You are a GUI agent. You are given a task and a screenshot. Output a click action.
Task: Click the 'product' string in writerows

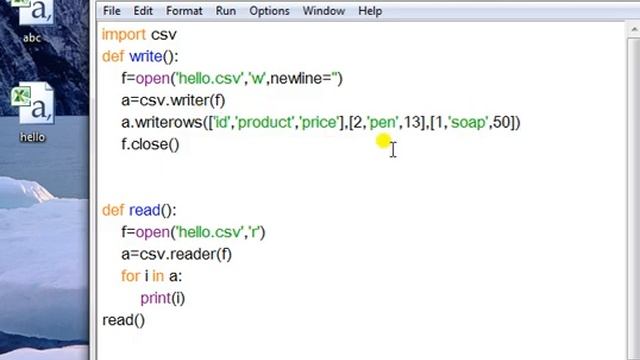264,122
